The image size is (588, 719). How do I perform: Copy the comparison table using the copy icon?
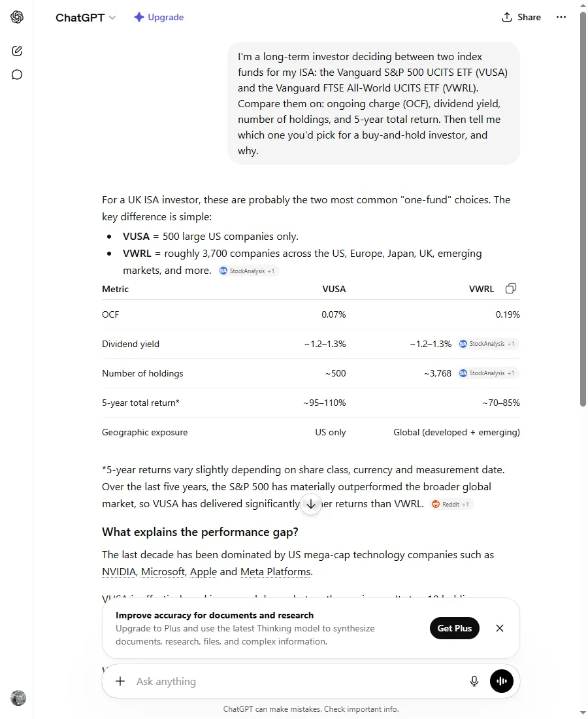click(510, 288)
